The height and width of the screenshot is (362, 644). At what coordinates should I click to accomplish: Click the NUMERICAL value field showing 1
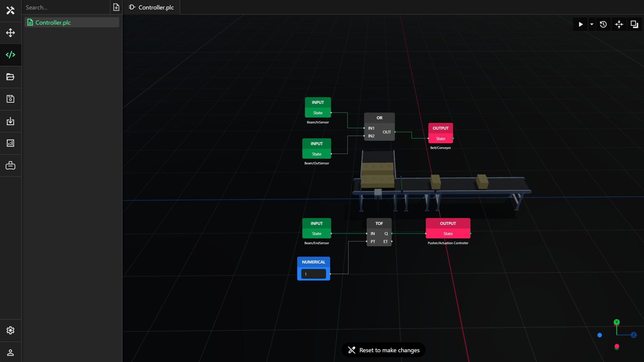(314, 274)
